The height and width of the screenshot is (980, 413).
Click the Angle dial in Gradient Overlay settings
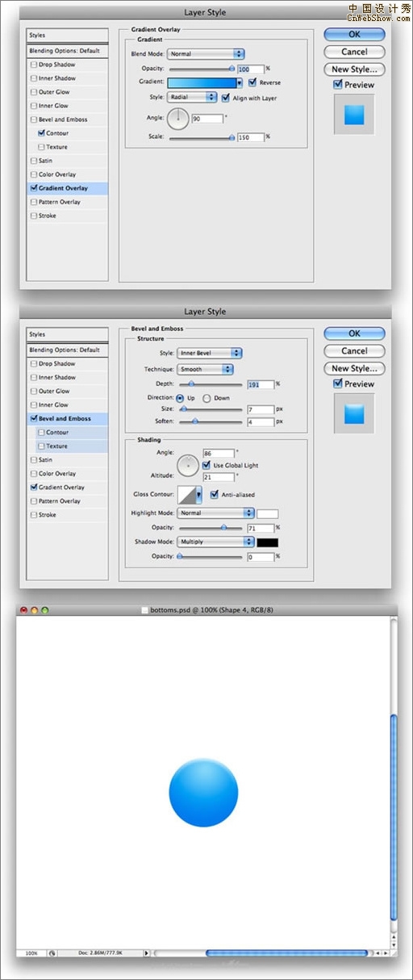[x=177, y=119]
